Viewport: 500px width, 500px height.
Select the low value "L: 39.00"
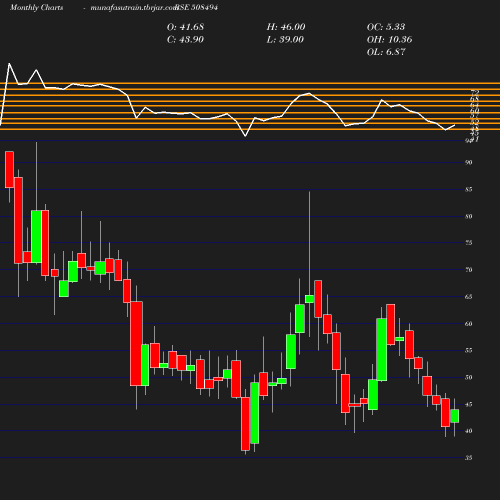pyautogui.click(x=285, y=40)
